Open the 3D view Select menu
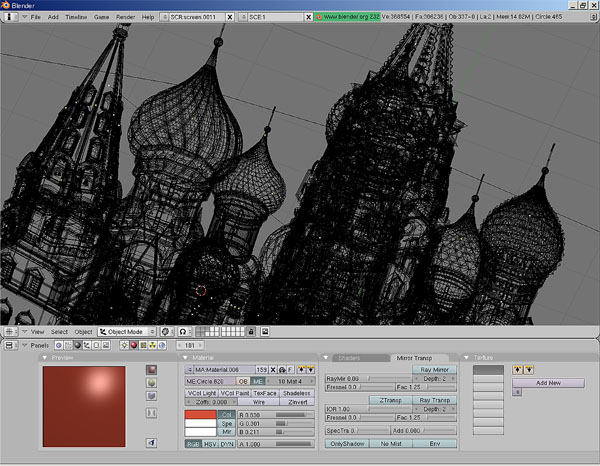The width and height of the screenshot is (600, 466). (x=59, y=332)
